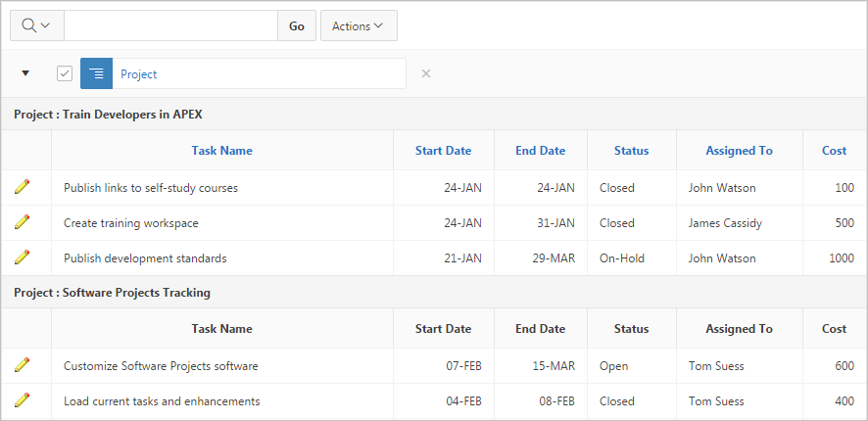Click the edit pencil for Publish links row
868x421 pixels.
[23, 187]
